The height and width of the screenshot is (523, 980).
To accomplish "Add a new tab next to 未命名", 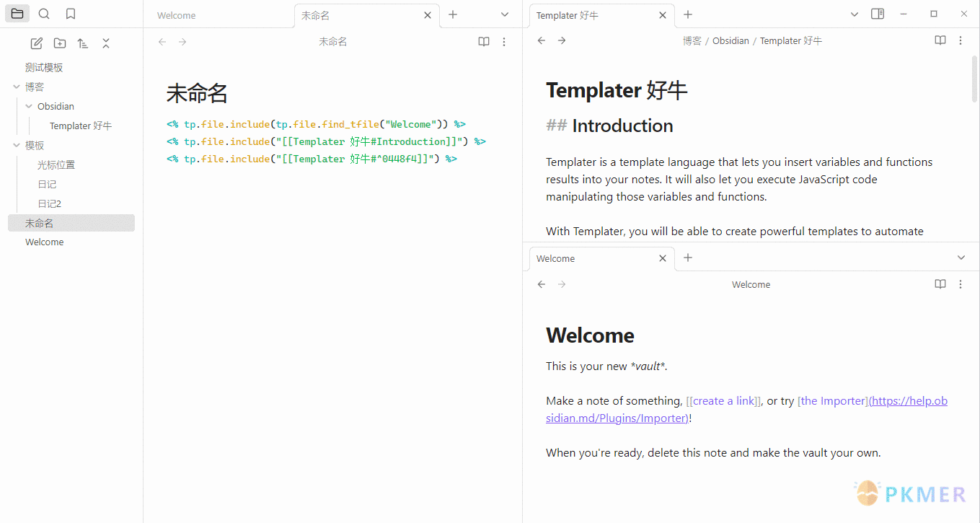I will pyautogui.click(x=453, y=14).
